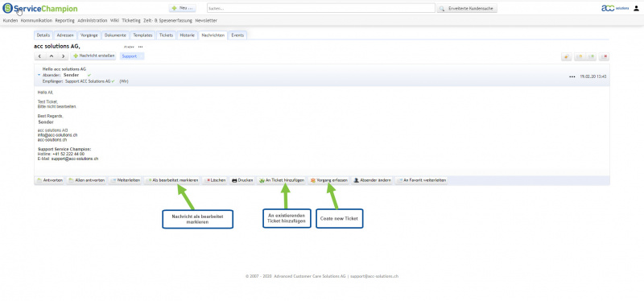
Task: Click the magnifier search icon
Action: [441, 8]
